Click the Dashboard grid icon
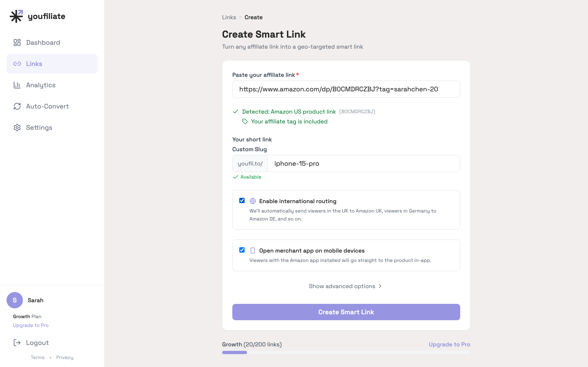 17,43
